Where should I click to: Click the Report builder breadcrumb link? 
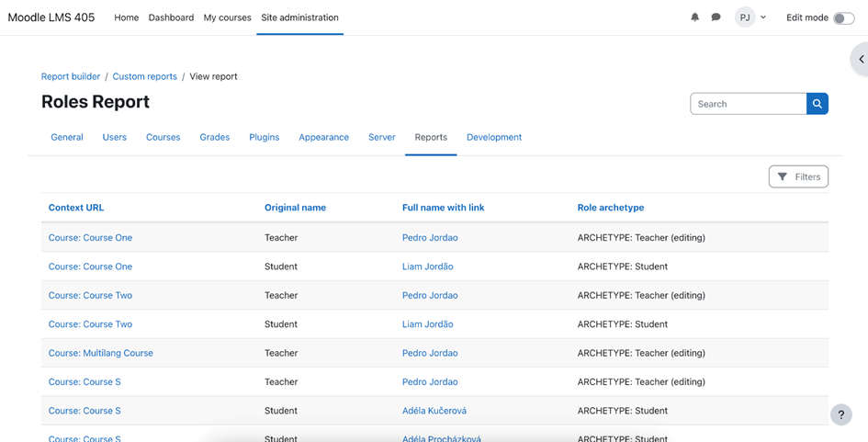(71, 76)
